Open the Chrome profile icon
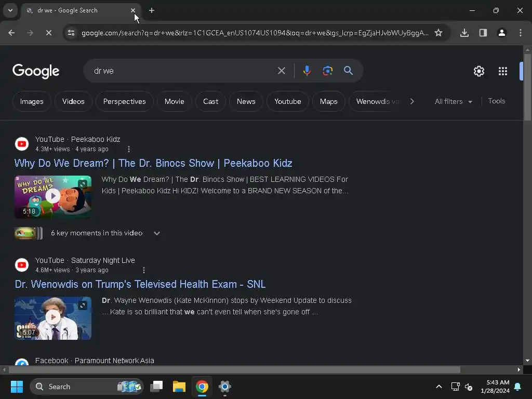 coord(502,33)
